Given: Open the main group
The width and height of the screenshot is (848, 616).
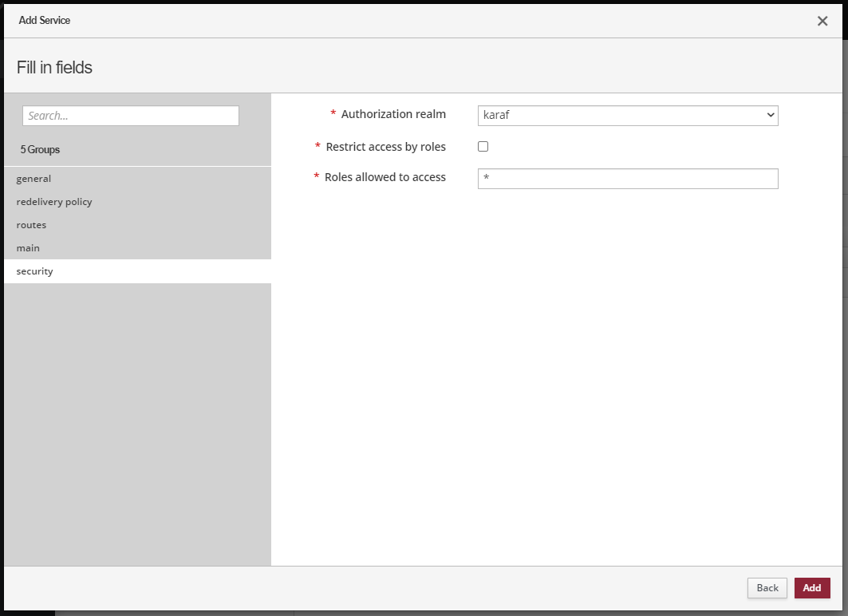Looking at the screenshot, I should [28, 248].
